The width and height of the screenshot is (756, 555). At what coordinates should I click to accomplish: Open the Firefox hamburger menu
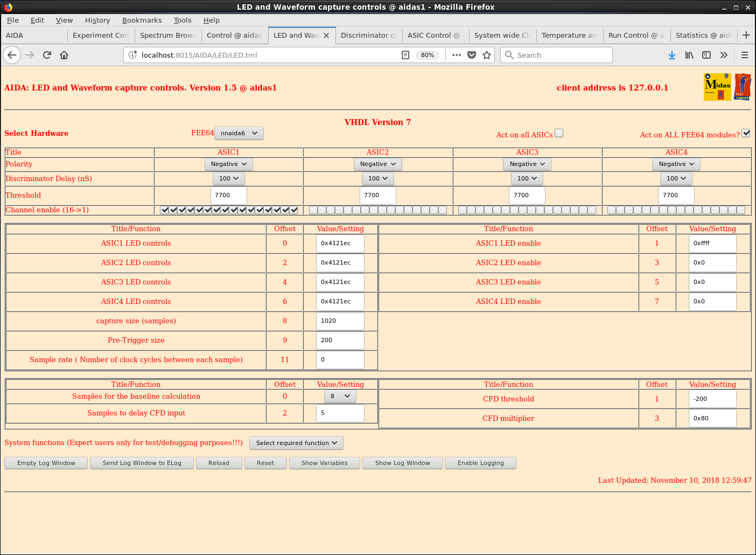click(x=745, y=55)
